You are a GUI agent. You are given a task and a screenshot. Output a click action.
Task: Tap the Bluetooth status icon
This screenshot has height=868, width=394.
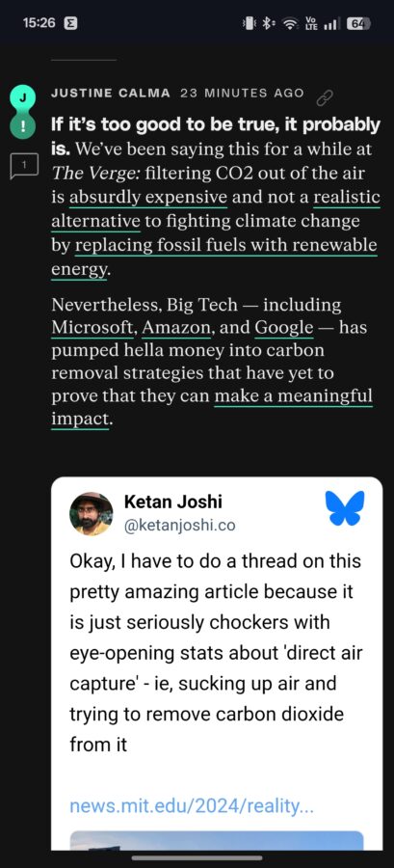pyautogui.click(x=269, y=23)
